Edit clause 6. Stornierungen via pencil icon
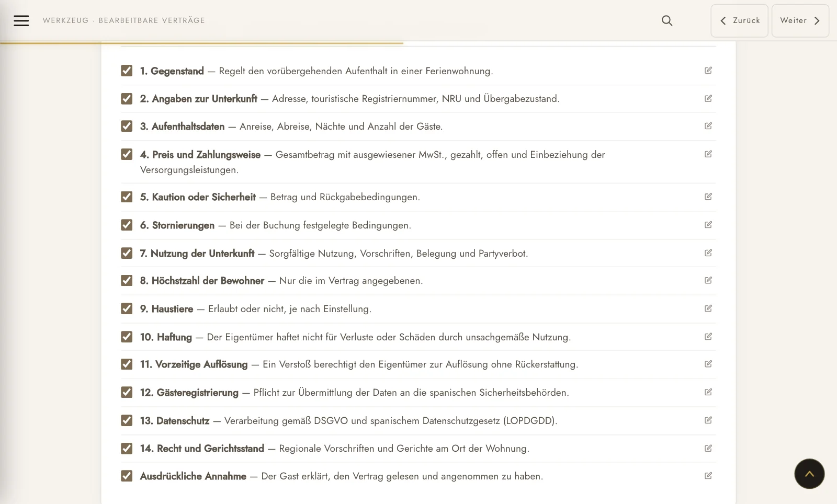This screenshot has width=837, height=504. click(708, 224)
